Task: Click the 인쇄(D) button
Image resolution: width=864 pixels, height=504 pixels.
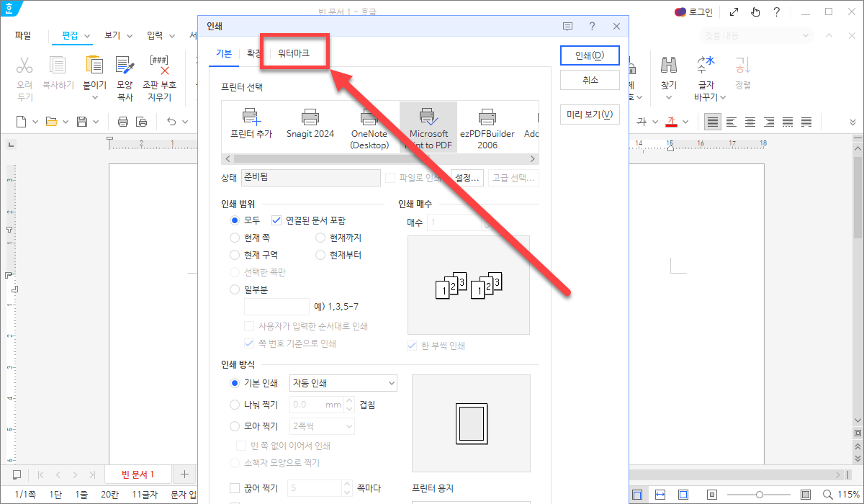Action: click(589, 55)
